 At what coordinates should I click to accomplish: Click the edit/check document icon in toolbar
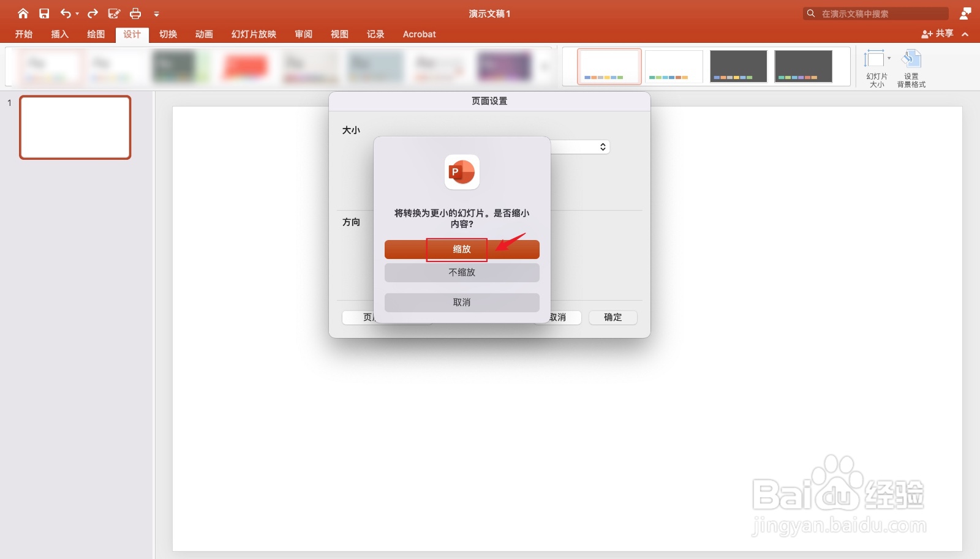pyautogui.click(x=114, y=13)
